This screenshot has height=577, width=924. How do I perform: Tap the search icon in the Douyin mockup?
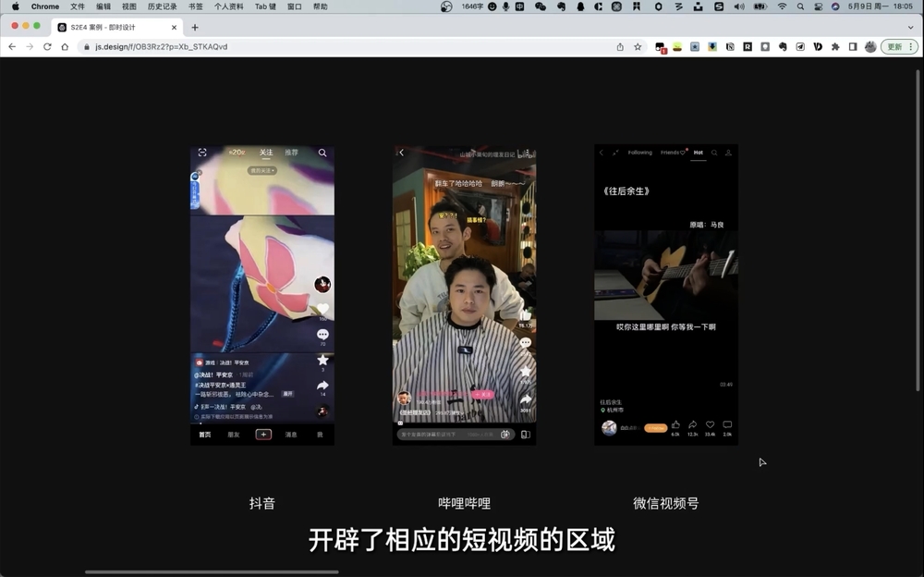click(x=322, y=153)
